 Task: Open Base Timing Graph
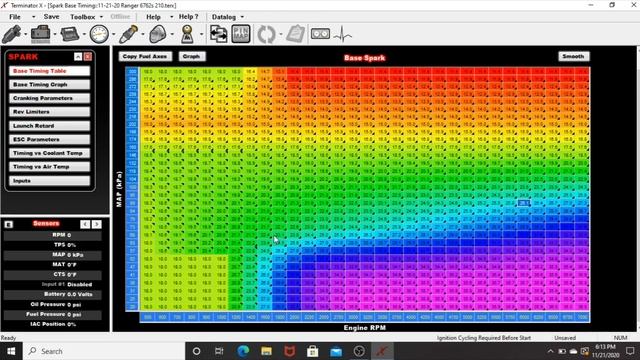[49, 84]
